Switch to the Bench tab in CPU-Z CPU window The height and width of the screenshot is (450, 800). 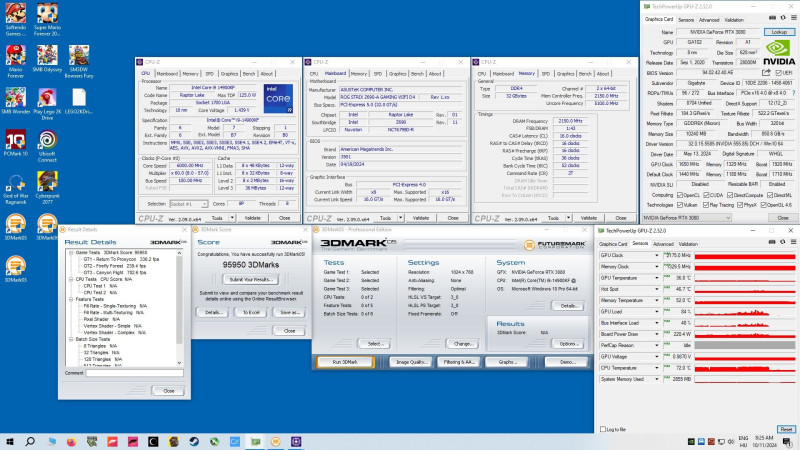click(248, 73)
